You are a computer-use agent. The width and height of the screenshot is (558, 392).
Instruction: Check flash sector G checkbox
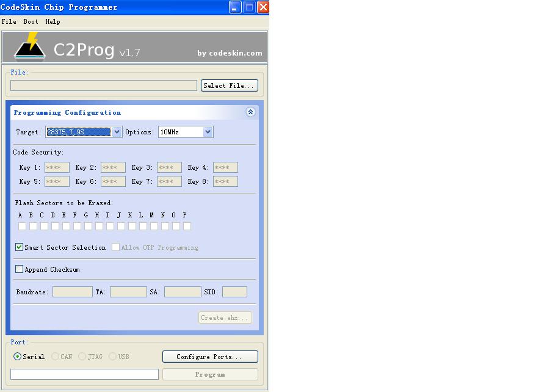coord(89,226)
